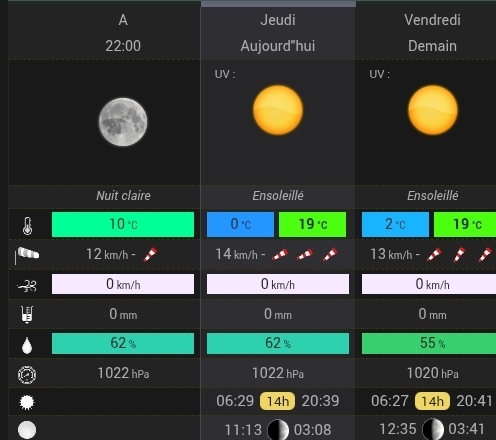The height and width of the screenshot is (440, 496).
Task: Click the 55 % humidity bar for Vendredi
Action: [429, 343]
